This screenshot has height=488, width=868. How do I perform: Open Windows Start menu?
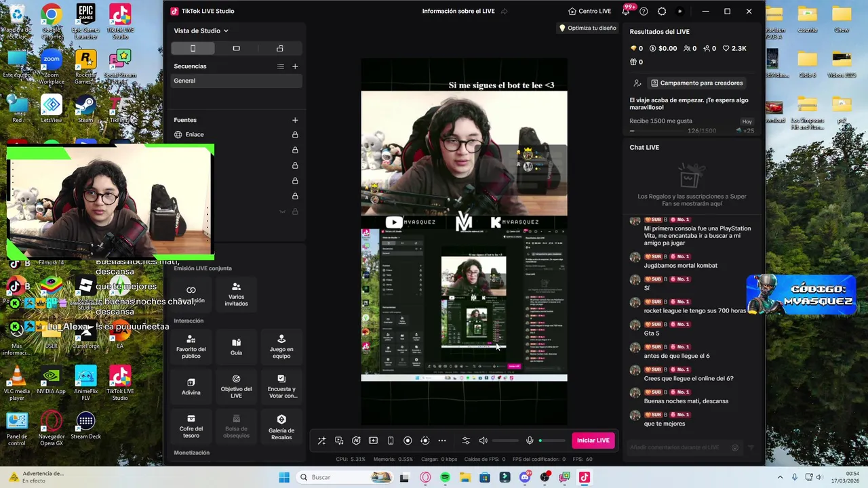[x=284, y=477]
